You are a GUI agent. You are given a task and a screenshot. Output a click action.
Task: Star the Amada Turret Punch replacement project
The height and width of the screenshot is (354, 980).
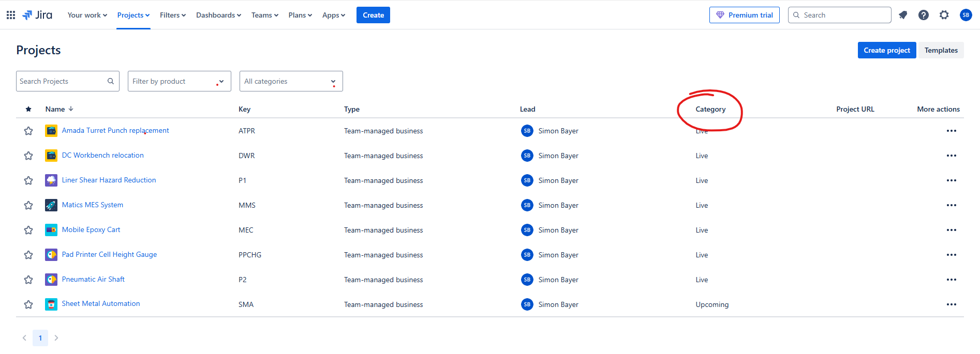(28, 131)
